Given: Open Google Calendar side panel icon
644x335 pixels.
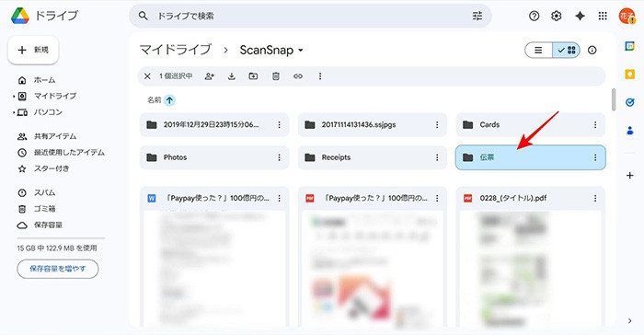Looking at the screenshot, I should coord(629,46).
